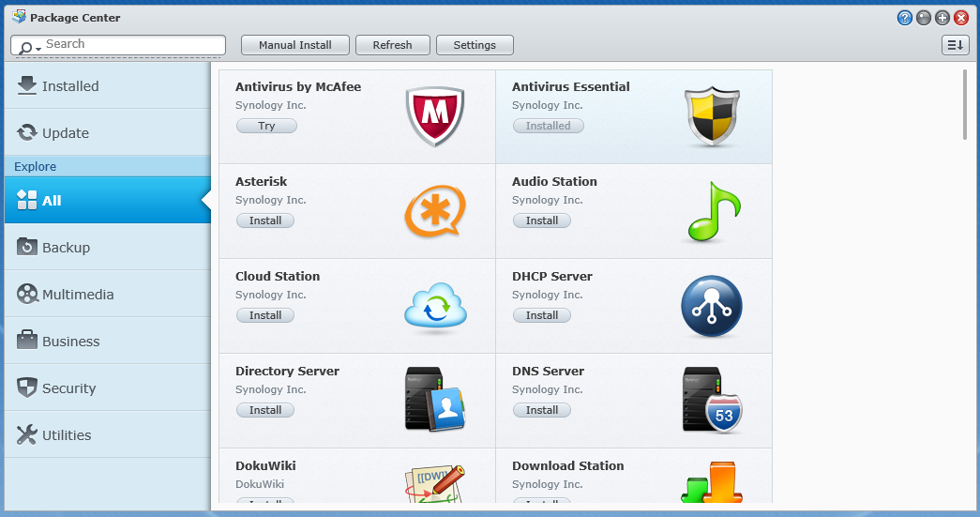Browse the Security category
Image resolution: width=980 pixels, height=517 pixels.
108,388
